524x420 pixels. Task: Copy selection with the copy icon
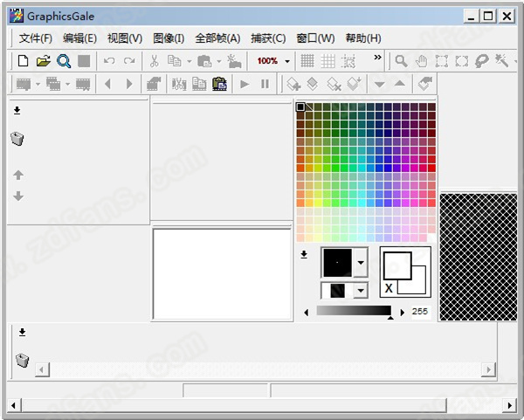click(174, 61)
